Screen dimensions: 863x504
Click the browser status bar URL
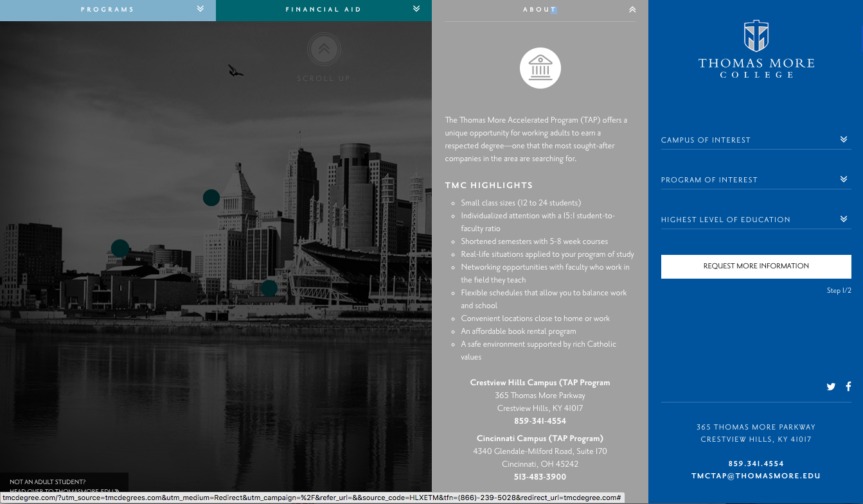click(312, 498)
